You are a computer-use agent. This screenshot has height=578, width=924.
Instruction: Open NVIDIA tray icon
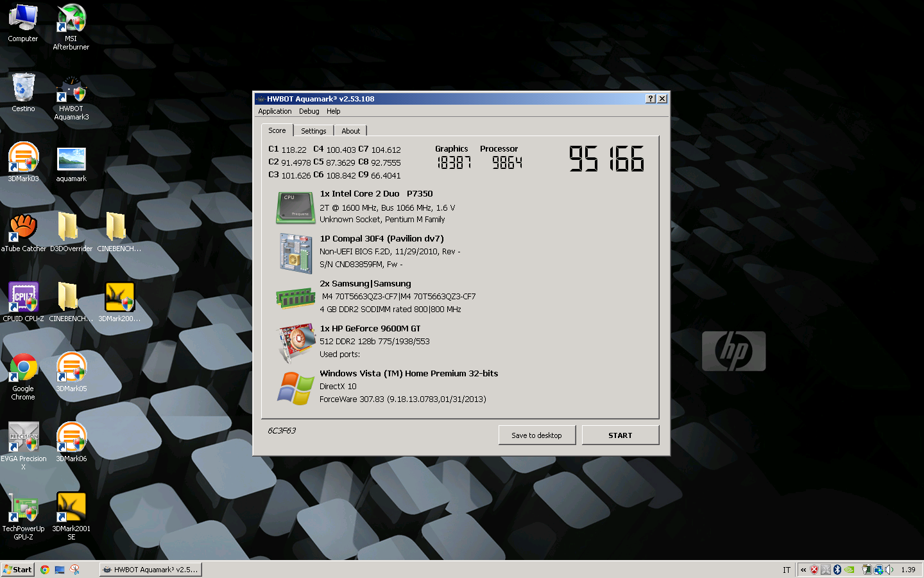click(849, 570)
